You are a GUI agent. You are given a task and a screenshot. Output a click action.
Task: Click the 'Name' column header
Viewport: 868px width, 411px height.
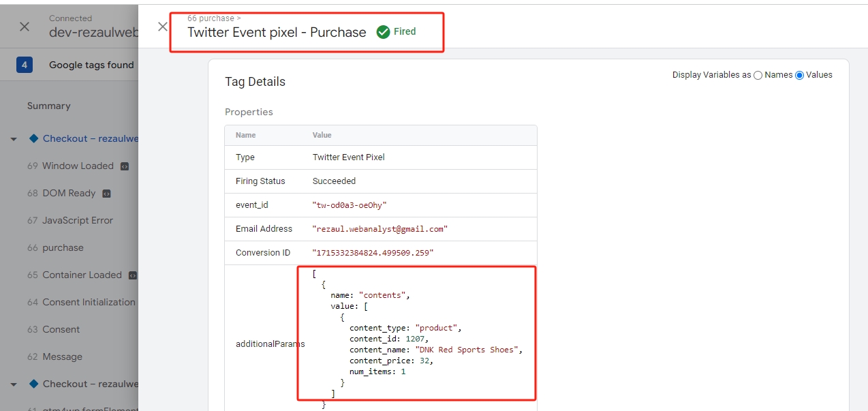click(x=246, y=135)
